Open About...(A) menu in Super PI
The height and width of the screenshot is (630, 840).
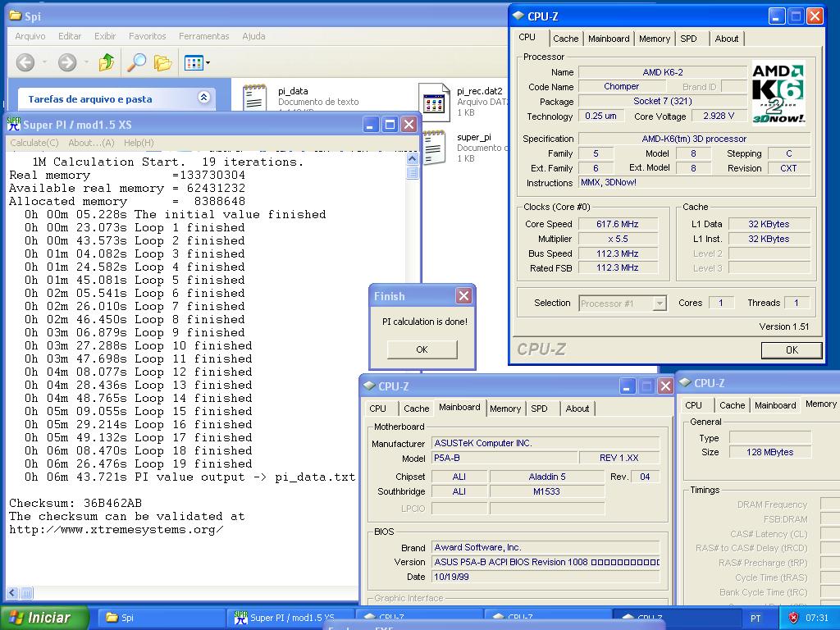click(x=91, y=143)
